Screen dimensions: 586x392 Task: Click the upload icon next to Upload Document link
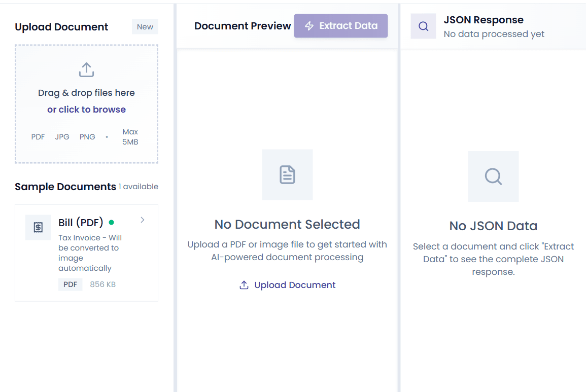(x=244, y=285)
